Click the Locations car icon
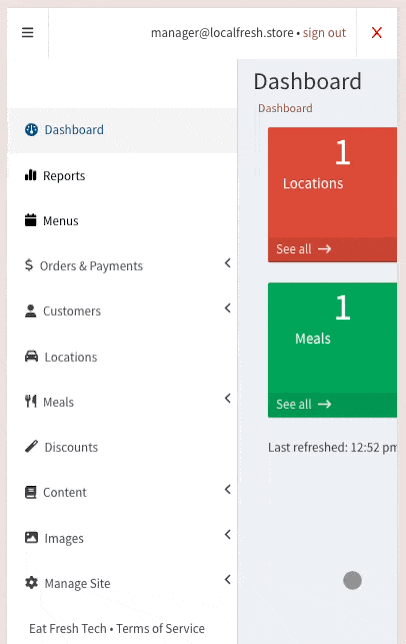The height and width of the screenshot is (644, 406). pyautogui.click(x=31, y=356)
